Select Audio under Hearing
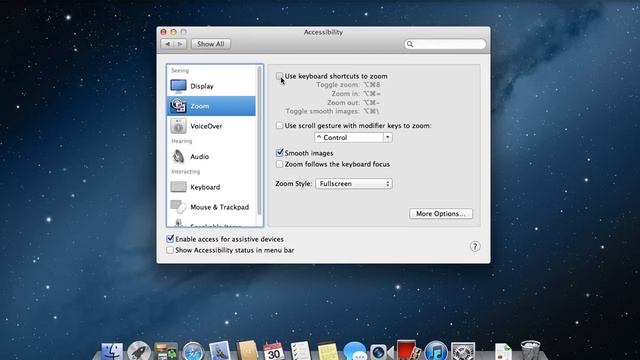Screen dimensions: 640x360 (x=211, y=156)
